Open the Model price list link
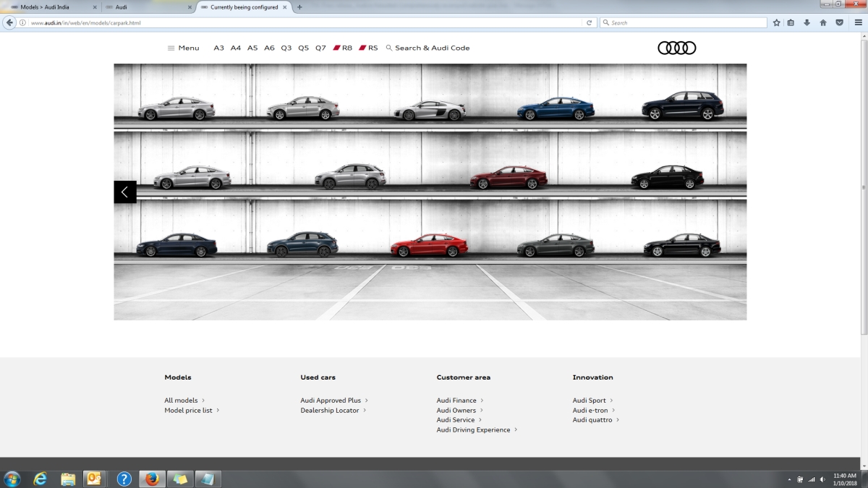 (192, 410)
